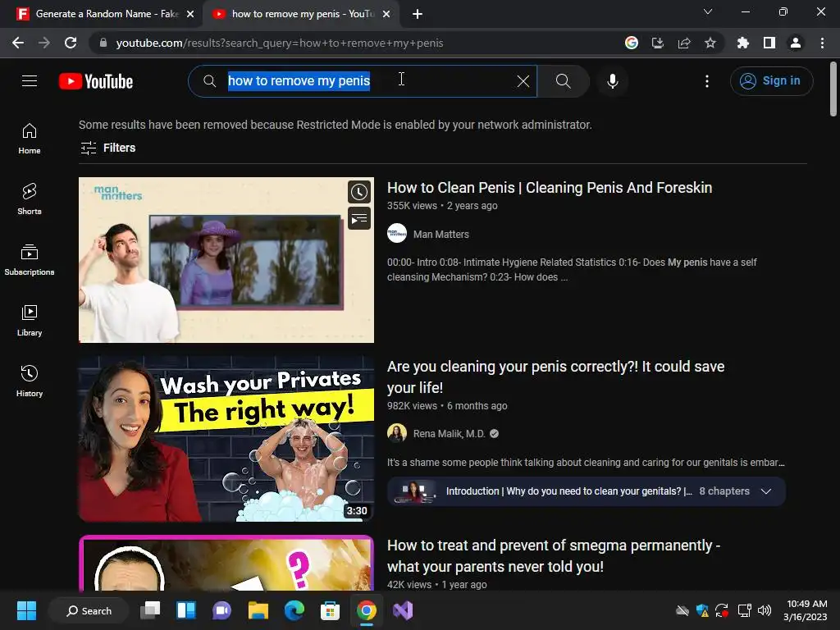This screenshot has width=840, height=630.
Task: Expand the 8 chapters chevron
Action: pos(766,491)
